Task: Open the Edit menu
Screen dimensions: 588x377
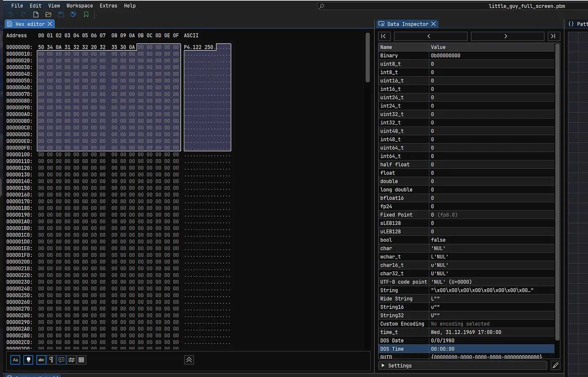Action: 36,6
